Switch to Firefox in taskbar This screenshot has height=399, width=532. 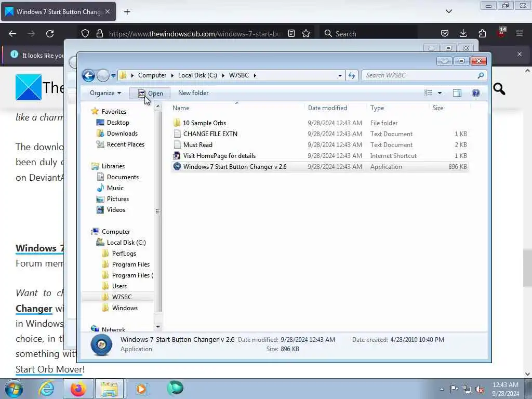point(78,389)
